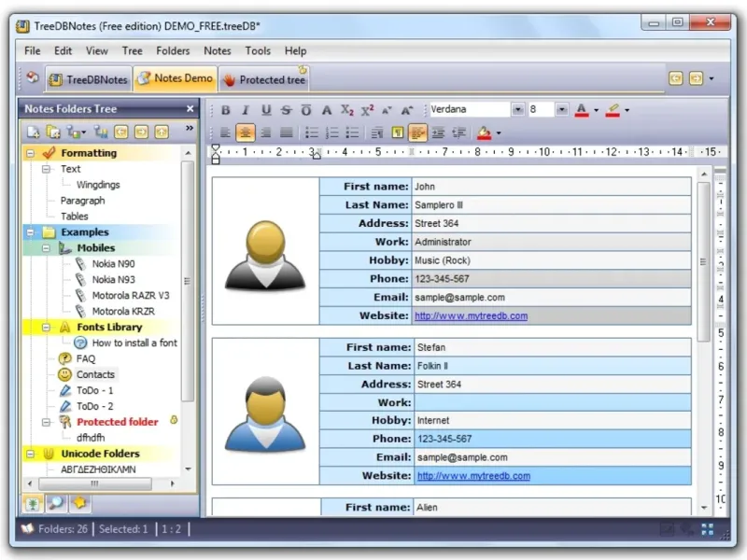Apply text highlight color swatch
Image resolution: width=747 pixels, height=560 pixels.
(x=613, y=110)
